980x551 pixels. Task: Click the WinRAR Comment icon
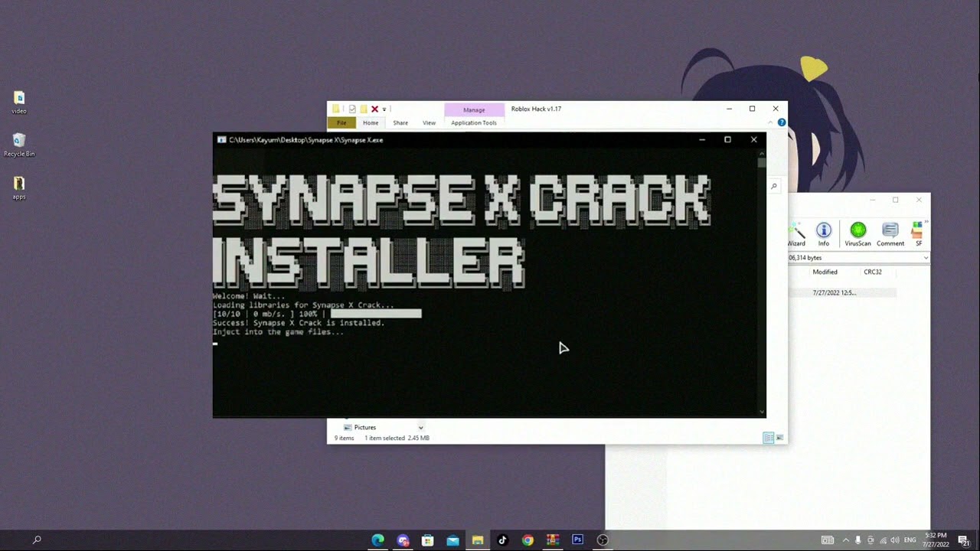click(x=890, y=233)
